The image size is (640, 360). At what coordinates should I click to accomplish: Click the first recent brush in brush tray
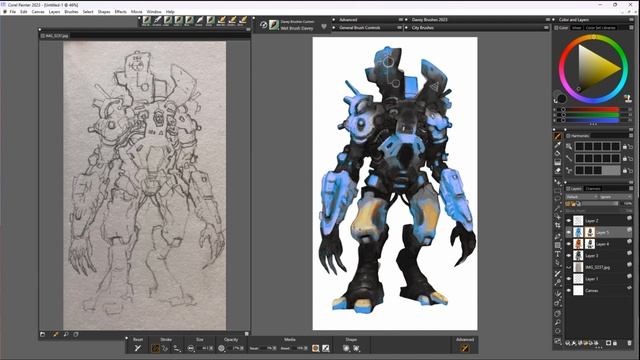147,20
